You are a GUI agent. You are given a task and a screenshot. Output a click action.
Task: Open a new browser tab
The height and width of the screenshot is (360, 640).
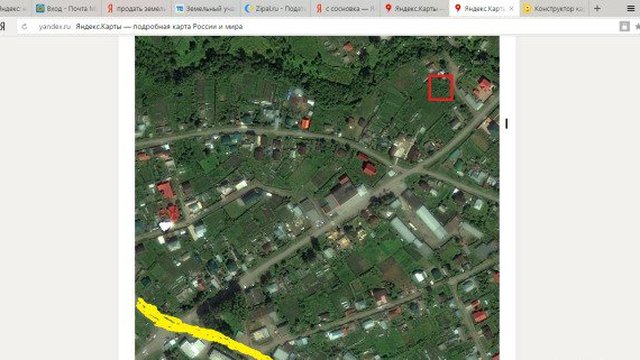tap(597, 8)
